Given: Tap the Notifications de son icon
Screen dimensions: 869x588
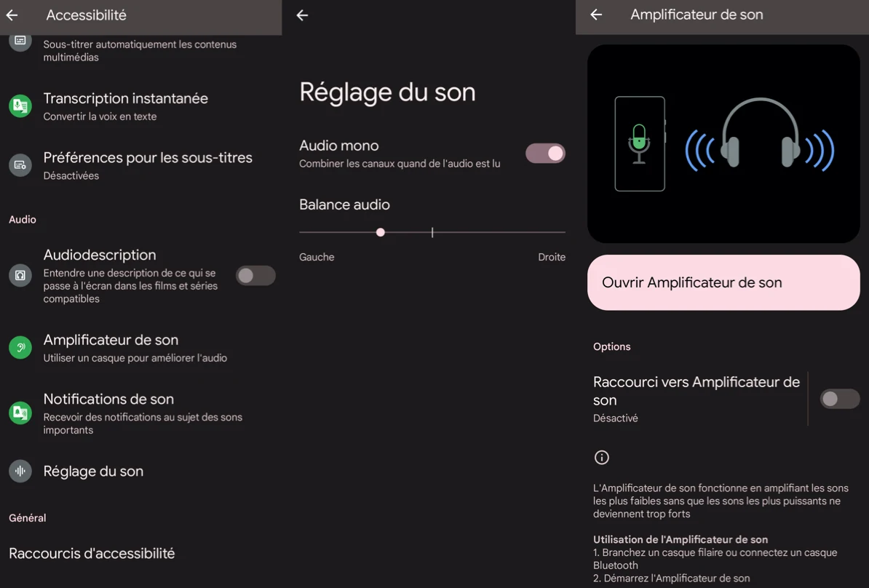Looking at the screenshot, I should coord(20,413).
